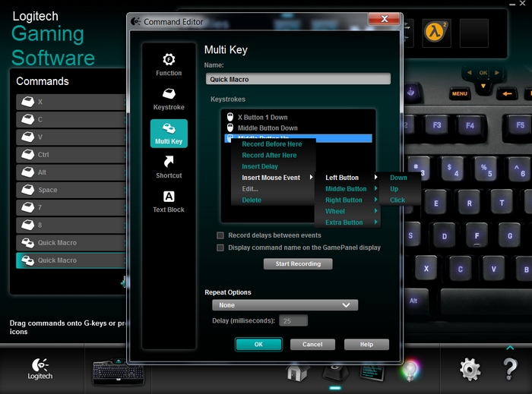Select the Keystroke command type icon

coord(169,99)
